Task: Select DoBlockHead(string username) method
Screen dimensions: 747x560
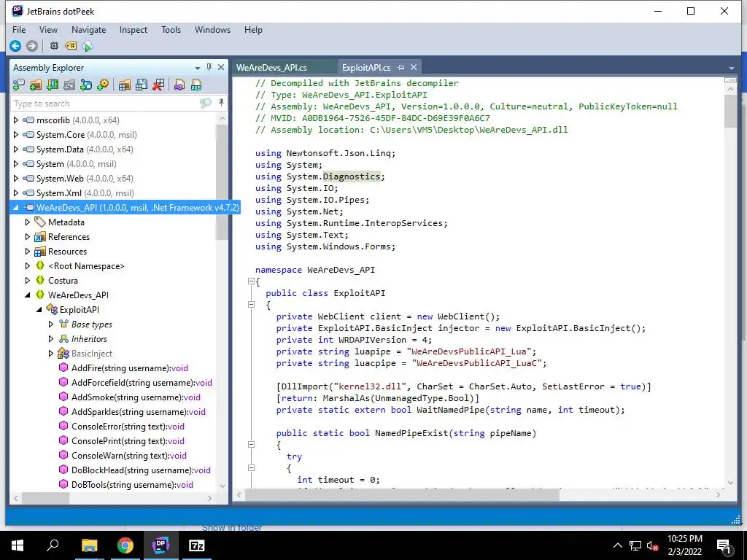Action: tap(141, 470)
